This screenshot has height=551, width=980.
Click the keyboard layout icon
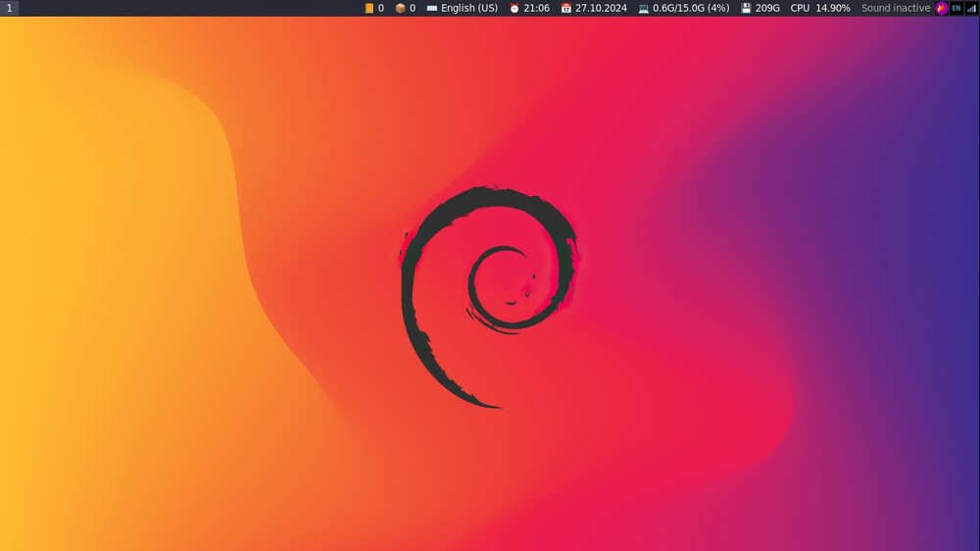432,8
